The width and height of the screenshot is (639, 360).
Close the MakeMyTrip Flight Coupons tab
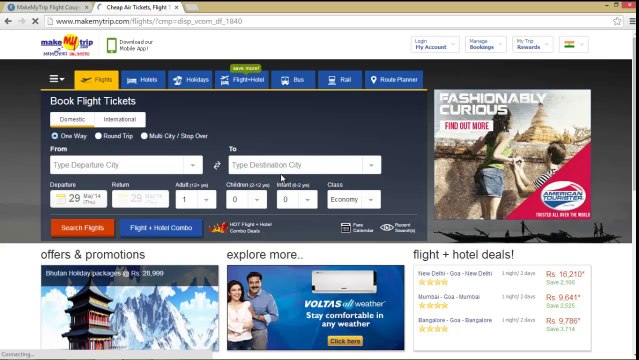pyautogui.click(x=86, y=7)
